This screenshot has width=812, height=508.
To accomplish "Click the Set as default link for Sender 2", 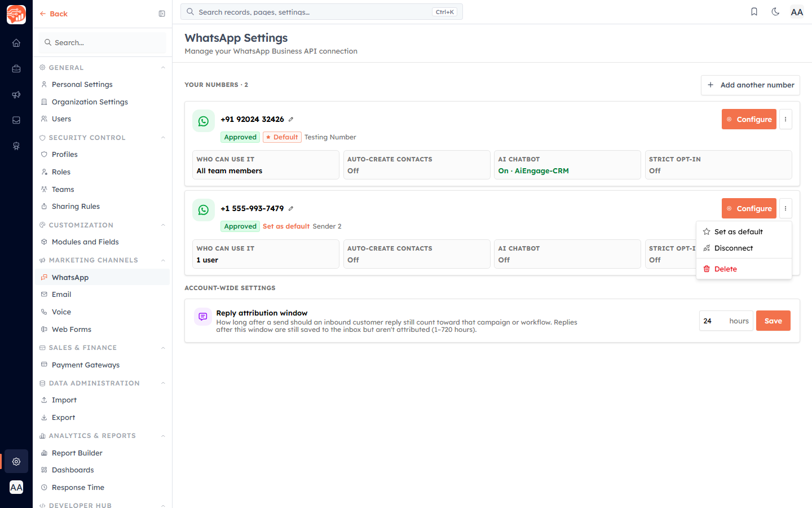I will 286,226.
